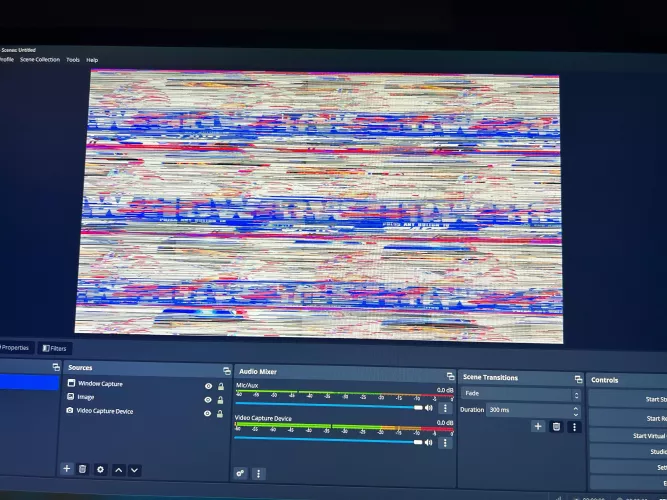The image size is (667, 500).
Task: Lock the Image source
Action: tap(220, 400)
